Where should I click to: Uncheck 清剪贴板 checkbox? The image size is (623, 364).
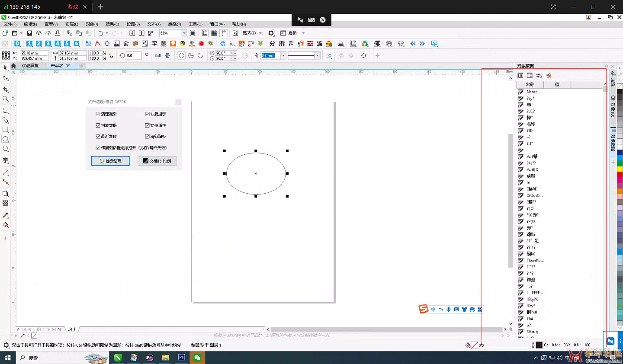(147, 136)
